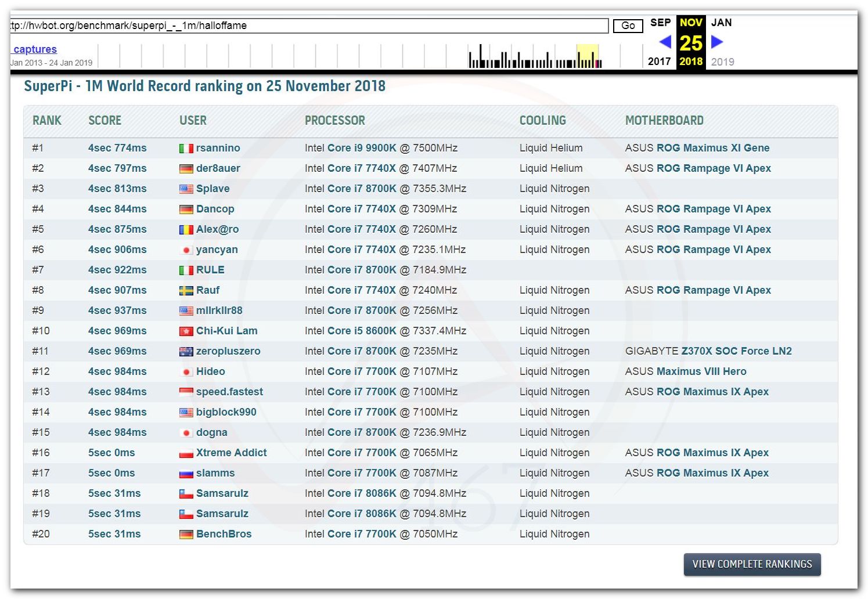Image resolution: width=868 pixels, height=599 pixels.
Task: Click the Romanian flag beside Alex@ro
Action: 186,230
